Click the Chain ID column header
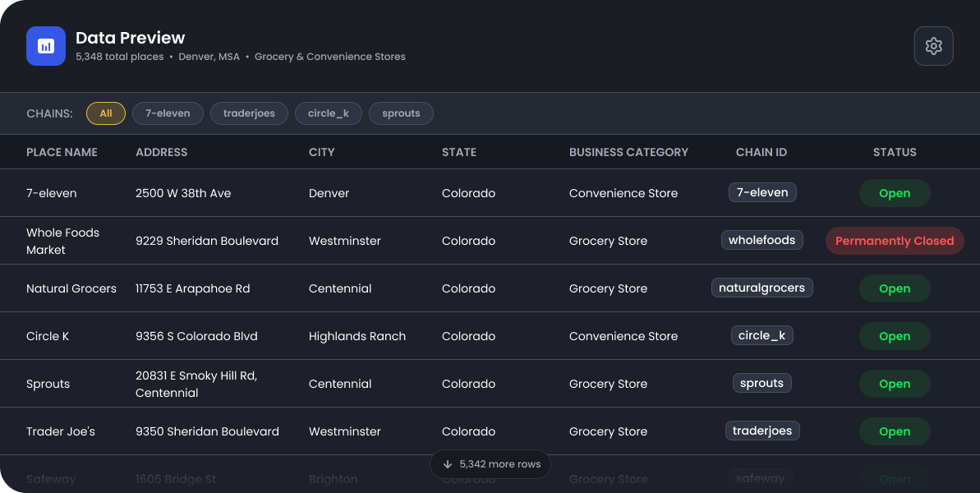Image resolution: width=980 pixels, height=493 pixels. click(761, 152)
